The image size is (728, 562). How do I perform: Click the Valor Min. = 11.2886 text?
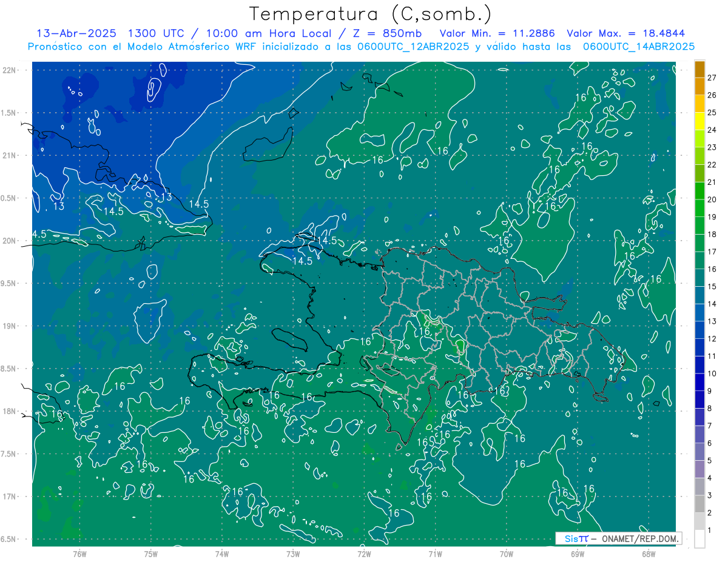click(497, 33)
